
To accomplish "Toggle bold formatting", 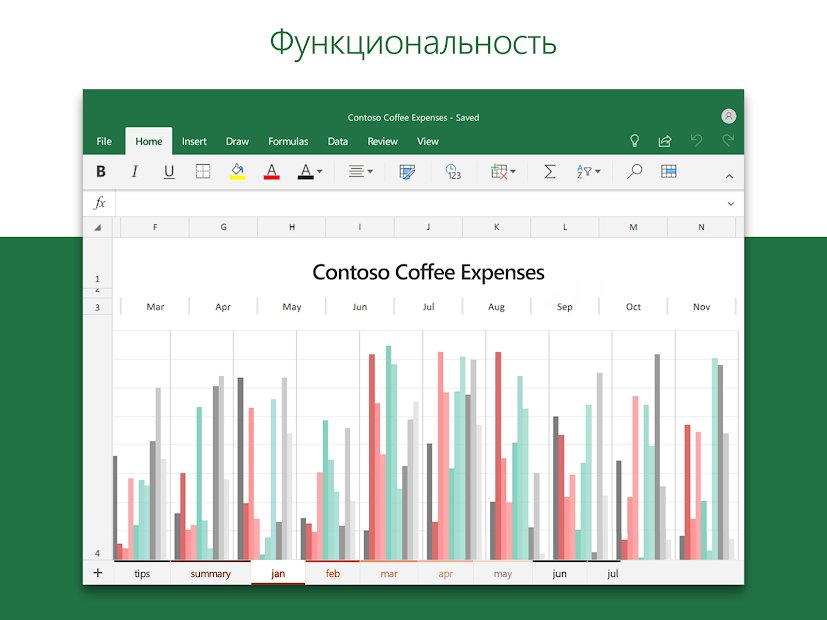I will click(x=101, y=171).
